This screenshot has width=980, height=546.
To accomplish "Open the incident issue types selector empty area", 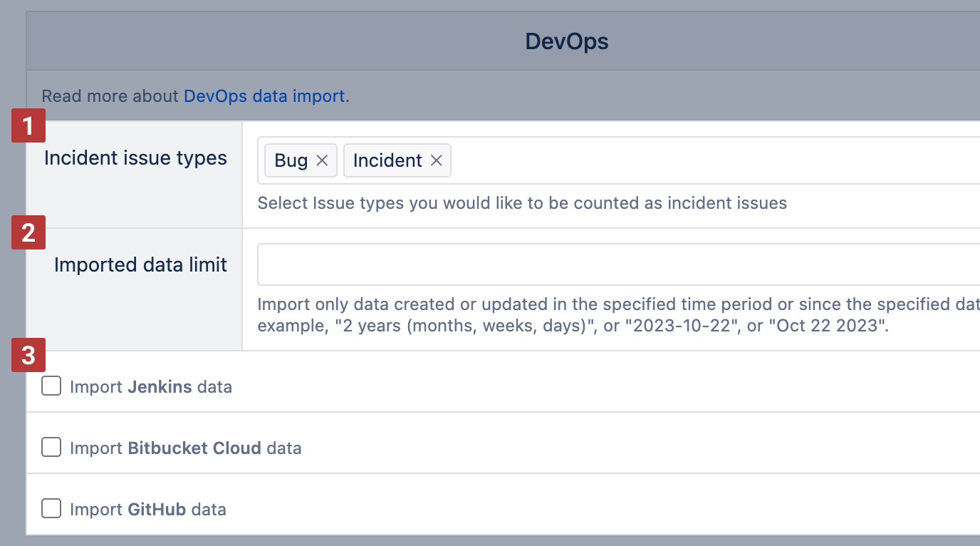I will pyautogui.click(x=712, y=160).
